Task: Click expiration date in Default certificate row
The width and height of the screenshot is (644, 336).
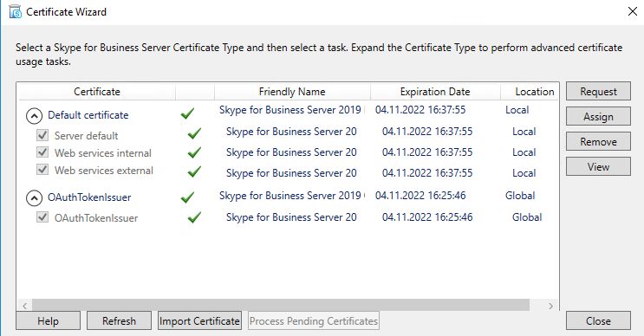Action: coord(420,110)
